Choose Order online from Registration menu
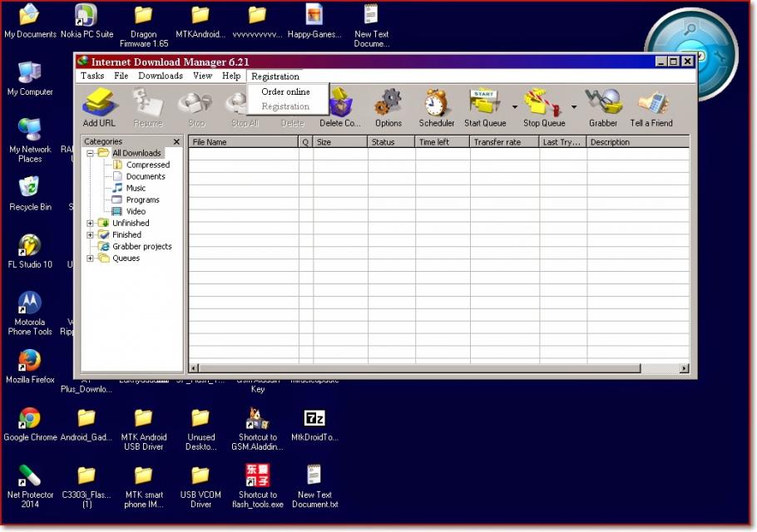Viewport: 757px width, 532px height. click(x=285, y=91)
